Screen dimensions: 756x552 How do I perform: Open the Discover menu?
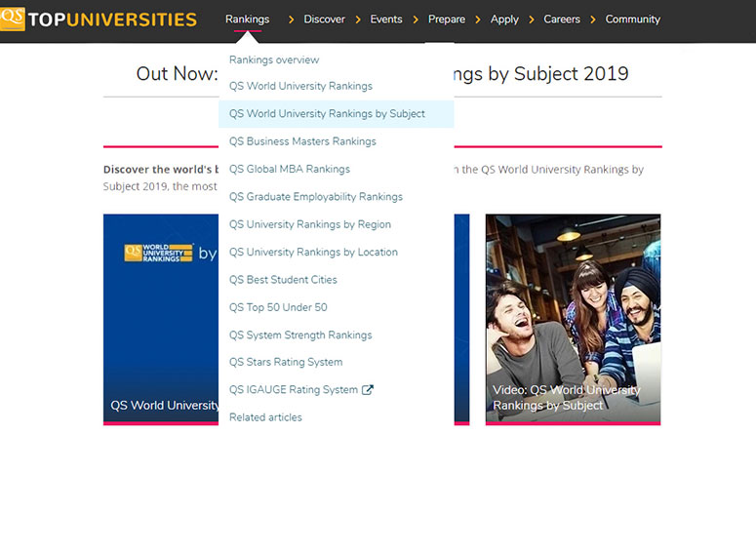click(324, 20)
